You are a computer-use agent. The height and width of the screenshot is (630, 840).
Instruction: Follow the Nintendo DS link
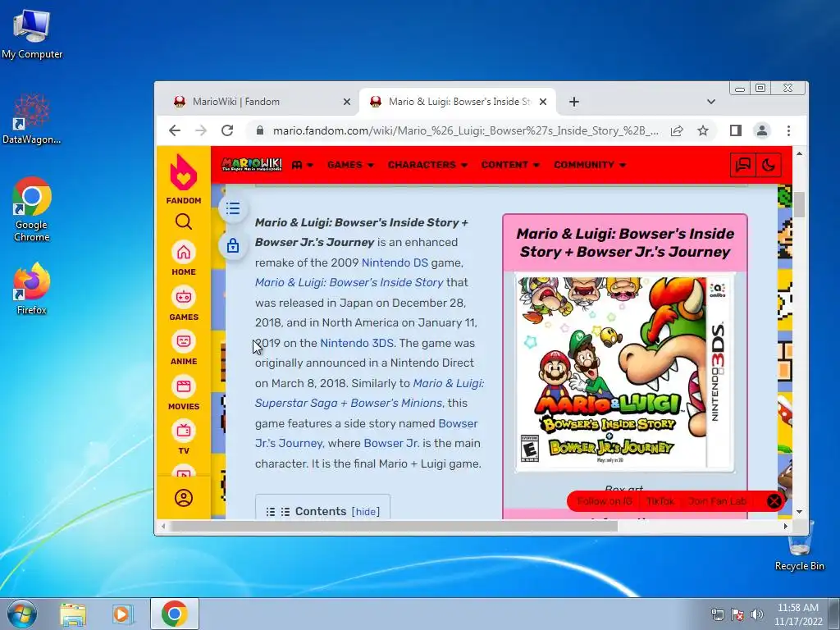click(x=395, y=262)
